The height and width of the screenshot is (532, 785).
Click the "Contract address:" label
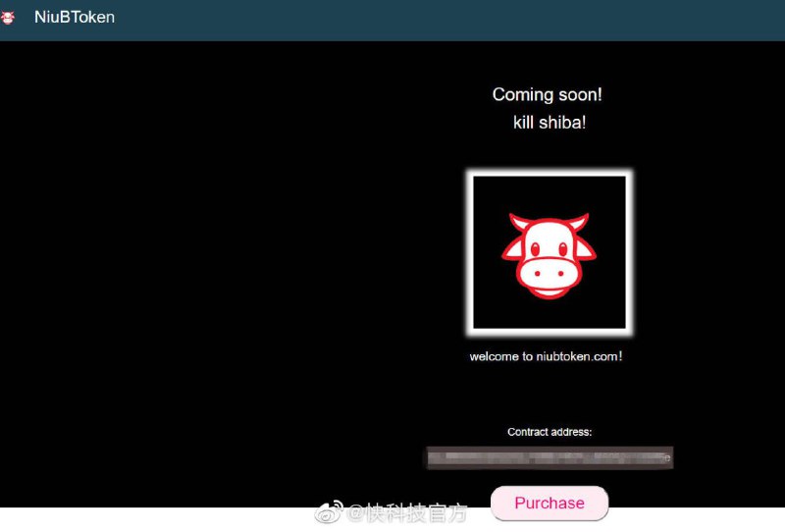[x=549, y=432]
